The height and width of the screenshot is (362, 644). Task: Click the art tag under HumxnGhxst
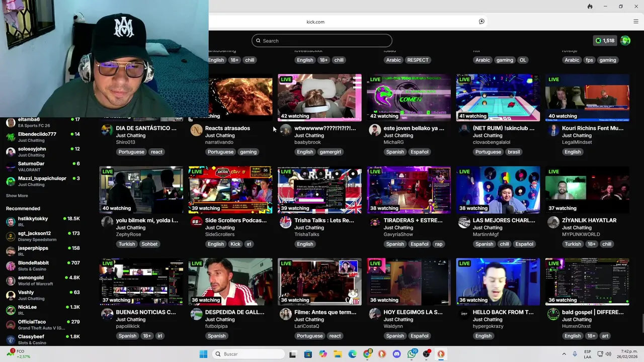click(x=605, y=336)
